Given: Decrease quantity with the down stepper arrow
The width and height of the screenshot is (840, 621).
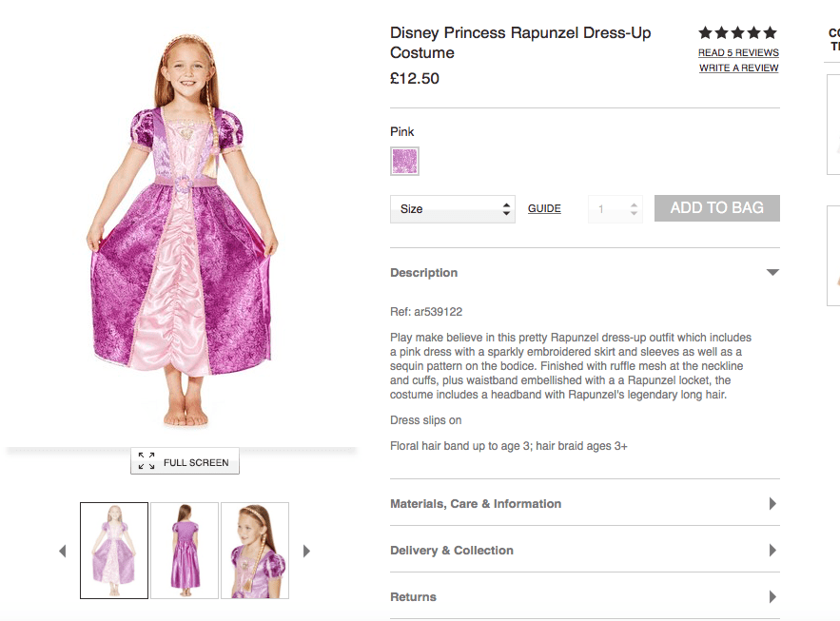Looking at the screenshot, I should (635, 214).
